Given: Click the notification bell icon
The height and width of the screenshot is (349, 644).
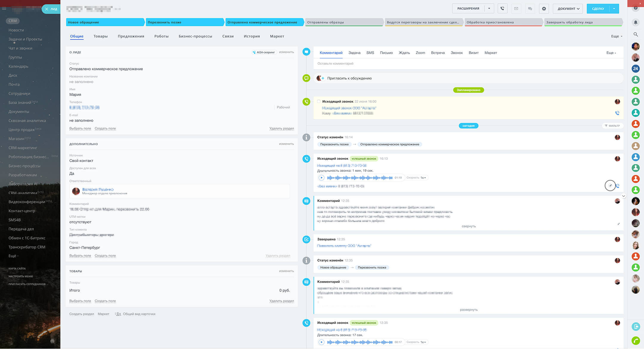Looking at the screenshot, I should (636, 22).
